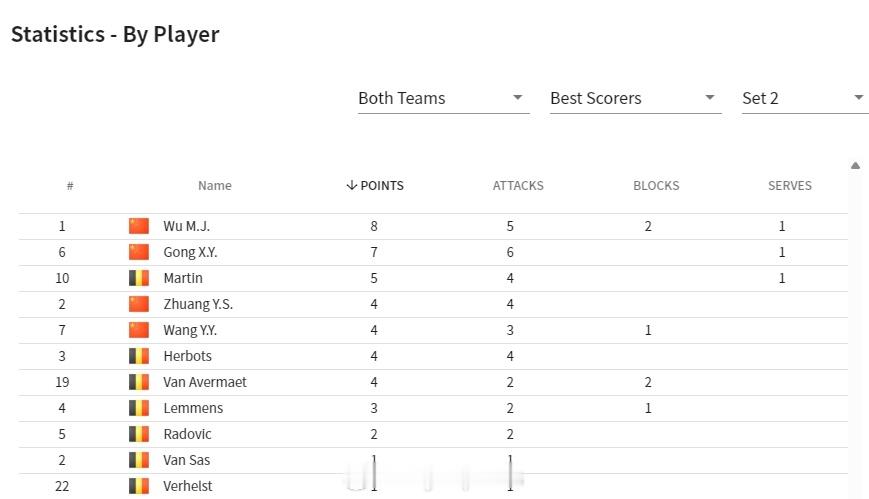Click the Belgium flag beside Lemmens
Viewport: 869px width, 499px height.
pos(139,408)
